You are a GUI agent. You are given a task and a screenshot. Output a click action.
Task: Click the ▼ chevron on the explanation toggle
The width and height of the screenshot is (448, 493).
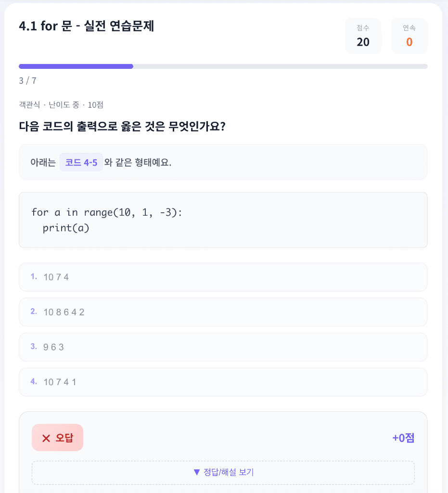pos(196,472)
